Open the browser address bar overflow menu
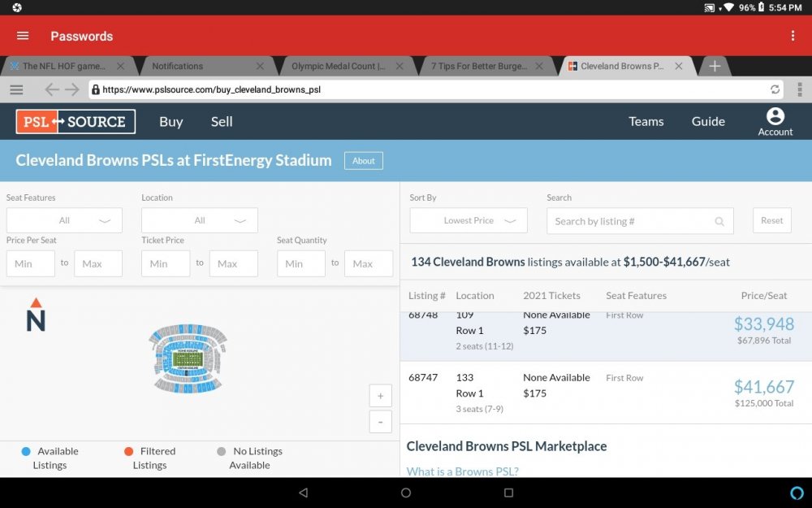This screenshot has height=508, width=812. click(800, 89)
